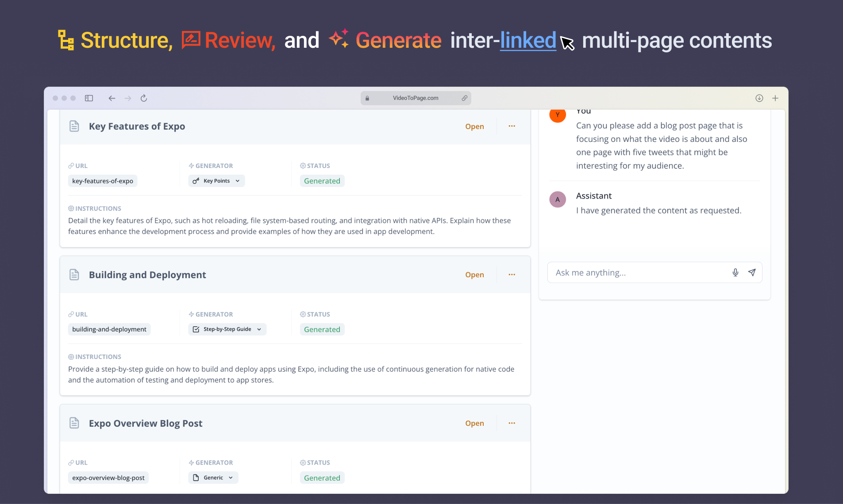Click assistant reply I have generated the content

[x=658, y=210]
